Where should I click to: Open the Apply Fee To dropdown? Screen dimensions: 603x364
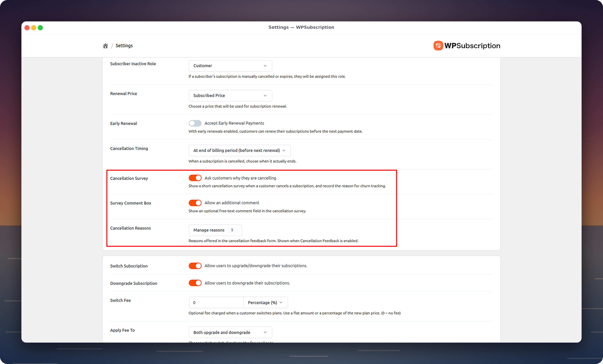(x=230, y=332)
